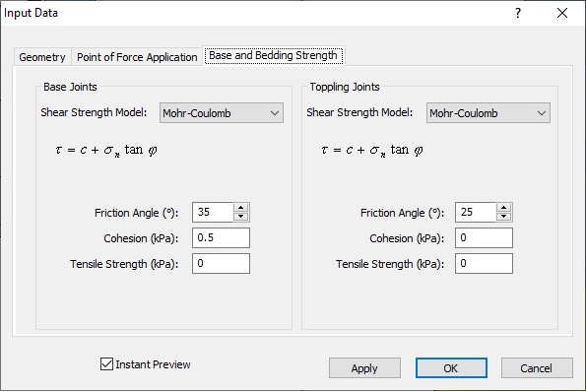Click the Cancel button
This screenshot has height=392, width=586.
(x=537, y=368)
